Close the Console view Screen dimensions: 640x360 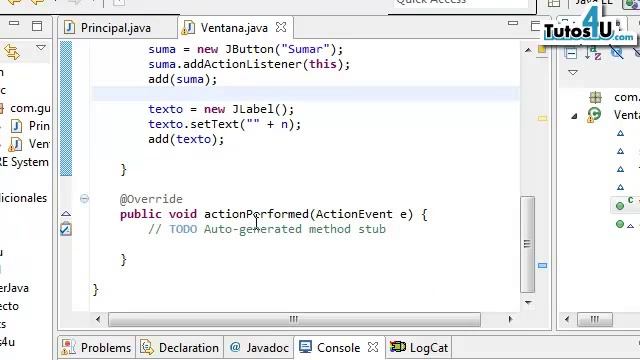pyautogui.click(x=373, y=347)
